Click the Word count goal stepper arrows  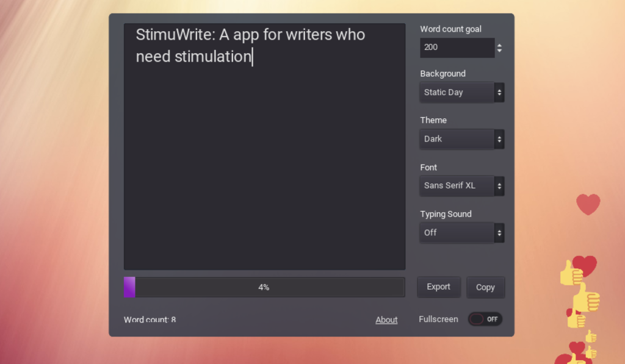[499, 48]
